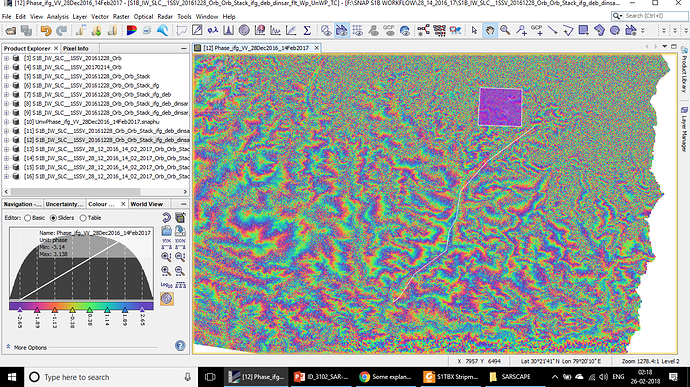The width and height of the screenshot is (690, 387).
Task: Activate the zoom magnifier tool
Action: tap(505, 30)
